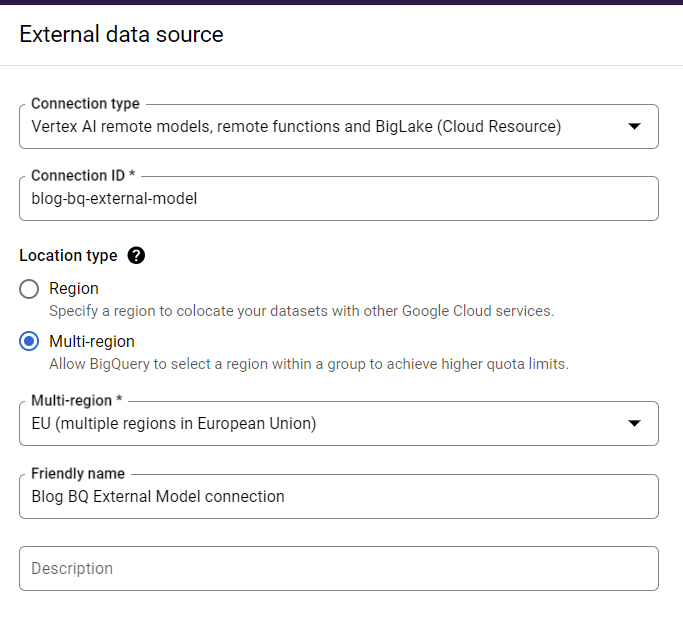Click the 'Specify a region to colocate' description

(x=301, y=311)
